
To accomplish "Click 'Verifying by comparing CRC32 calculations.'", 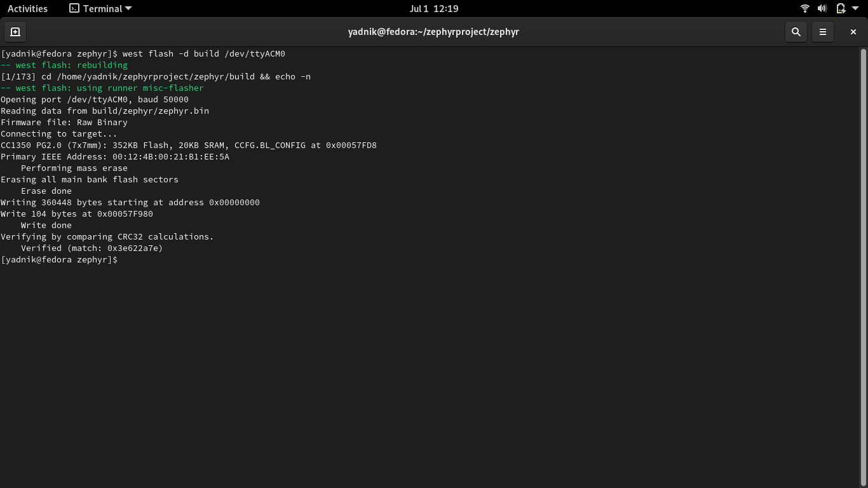I will [x=107, y=237].
